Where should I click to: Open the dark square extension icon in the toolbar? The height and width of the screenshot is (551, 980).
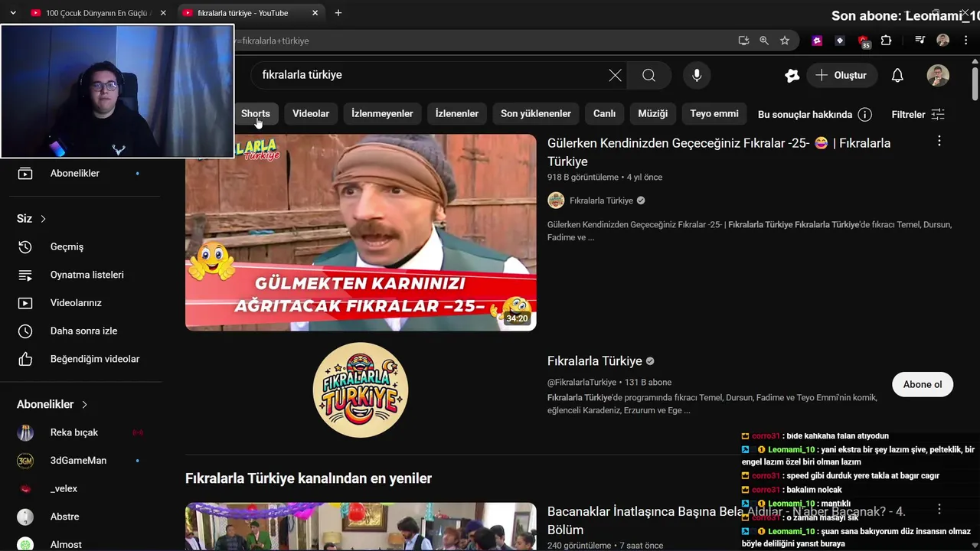point(840,41)
